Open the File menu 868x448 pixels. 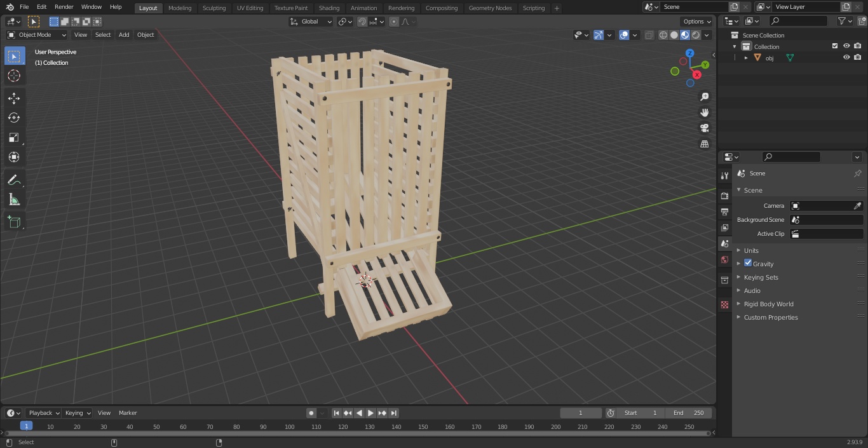pos(24,7)
